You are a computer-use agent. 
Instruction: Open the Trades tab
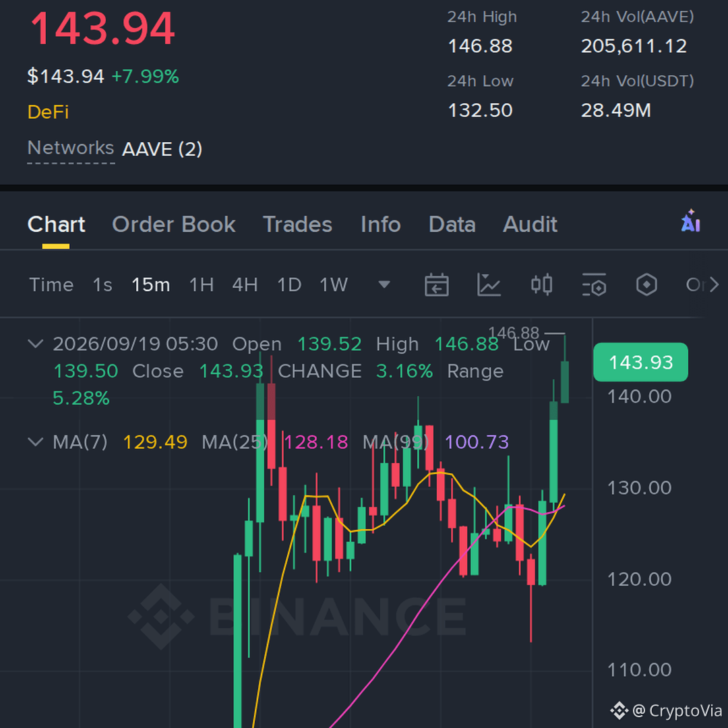coord(298,224)
